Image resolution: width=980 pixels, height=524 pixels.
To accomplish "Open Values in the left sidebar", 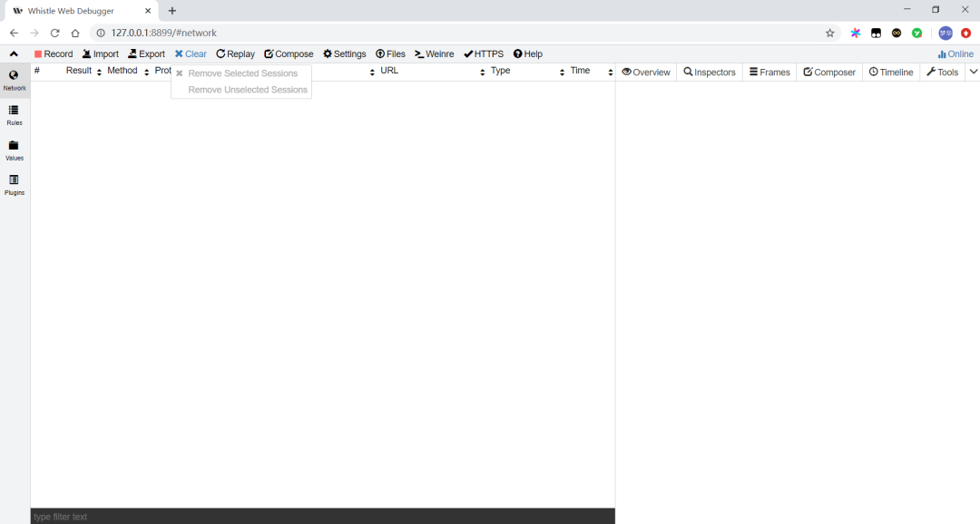I will coord(15,150).
